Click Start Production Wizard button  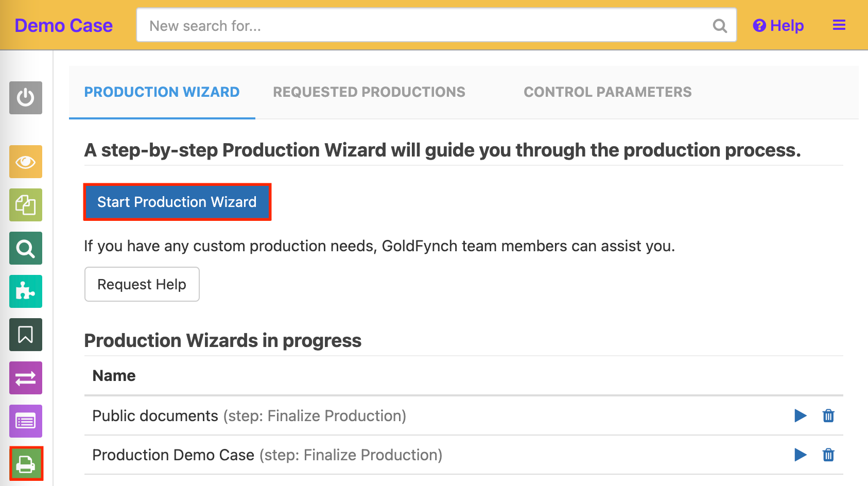pyautogui.click(x=177, y=202)
